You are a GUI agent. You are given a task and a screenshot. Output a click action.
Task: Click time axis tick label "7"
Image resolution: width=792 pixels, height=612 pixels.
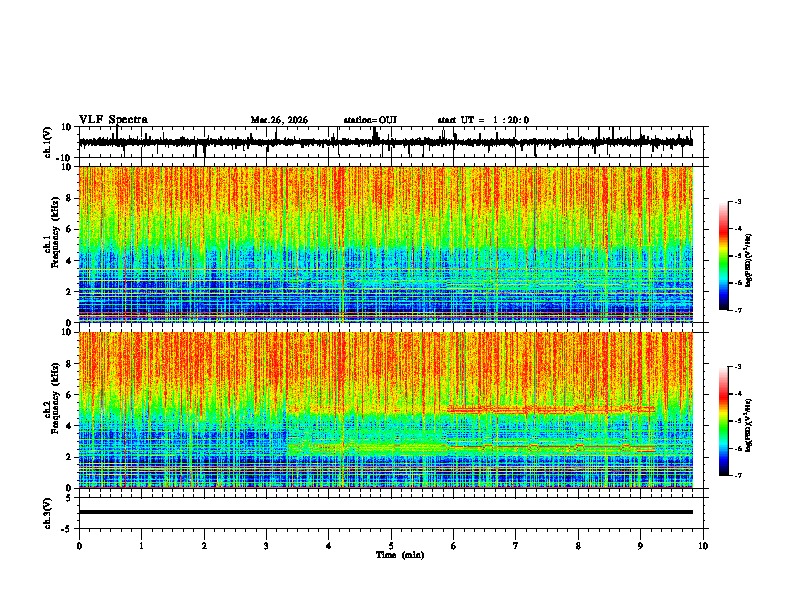(x=516, y=546)
